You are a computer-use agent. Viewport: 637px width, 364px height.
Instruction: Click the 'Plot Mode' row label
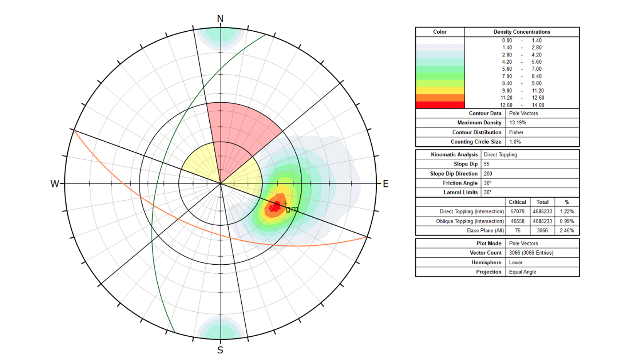[x=489, y=244]
